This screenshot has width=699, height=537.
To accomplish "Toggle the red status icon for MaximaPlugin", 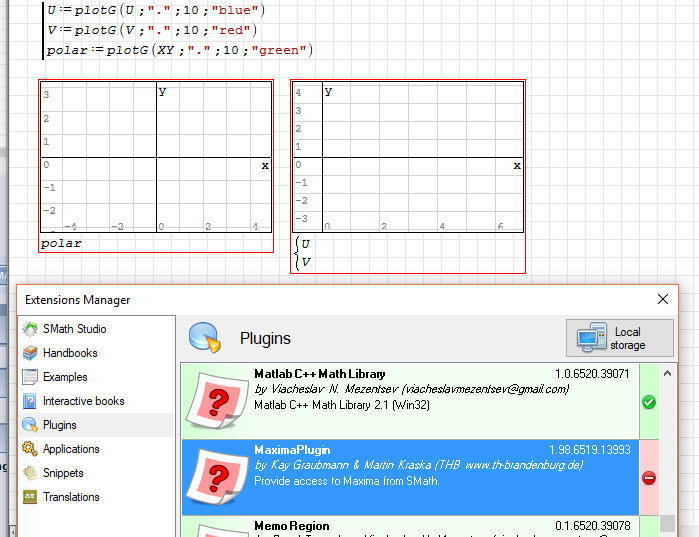I will click(648, 478).
